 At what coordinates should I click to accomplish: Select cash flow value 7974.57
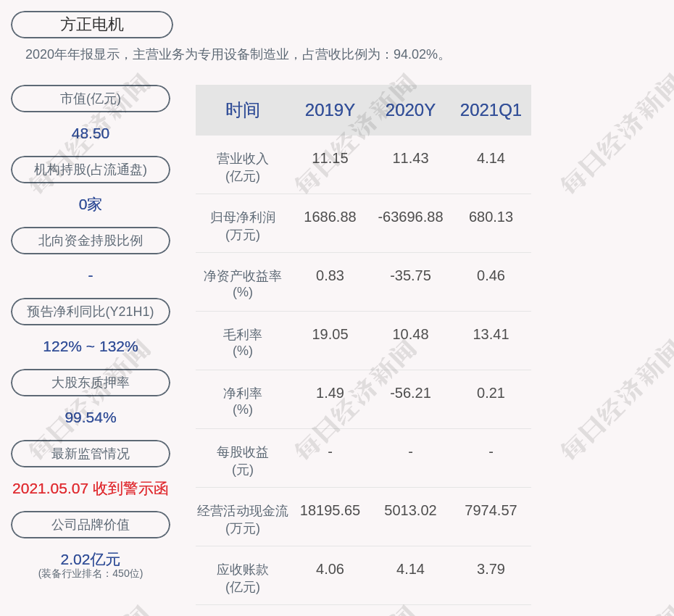point(491,510)
